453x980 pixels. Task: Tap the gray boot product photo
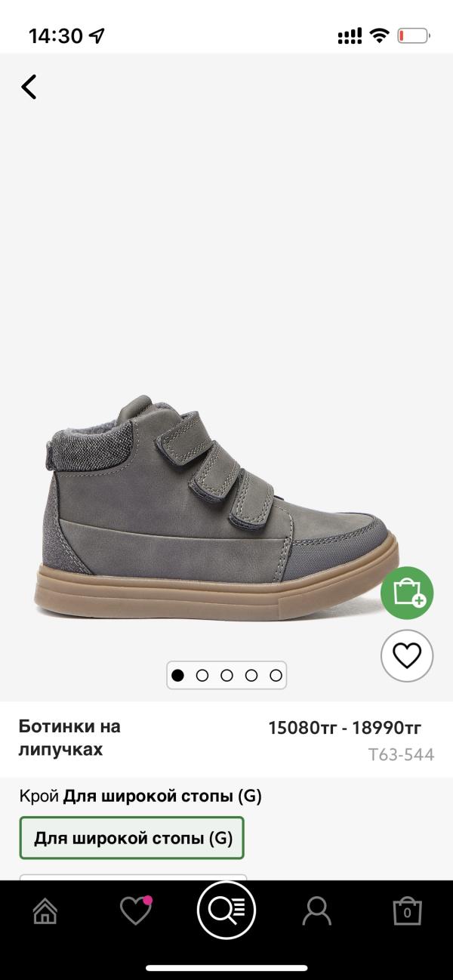pyautogui.click(x=215, y=507)
